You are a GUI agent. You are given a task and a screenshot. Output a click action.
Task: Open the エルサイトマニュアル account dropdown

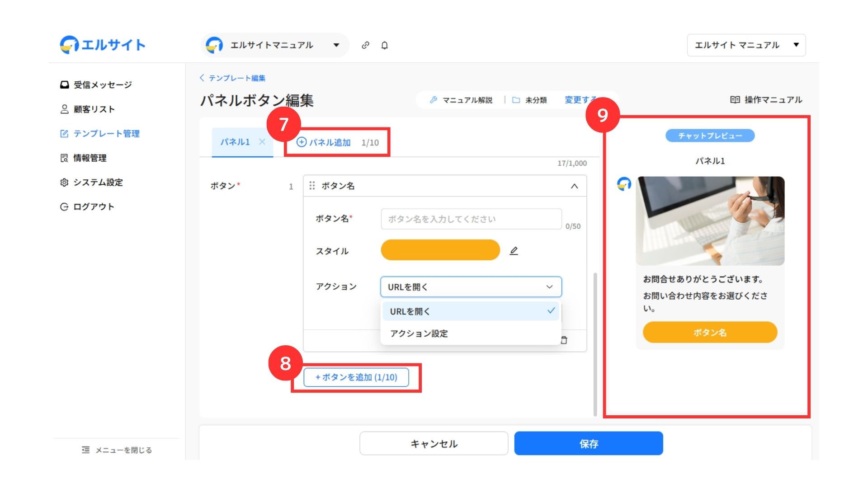click(274, 45)
